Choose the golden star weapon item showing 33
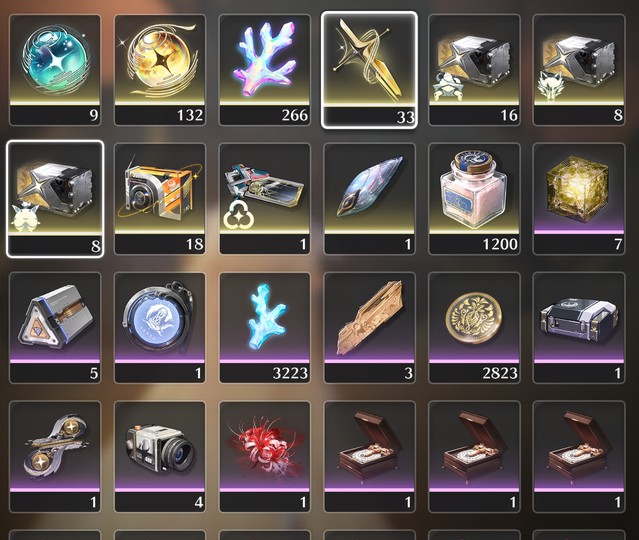Viewport: 639px width, 540px height. coord(369,70)
